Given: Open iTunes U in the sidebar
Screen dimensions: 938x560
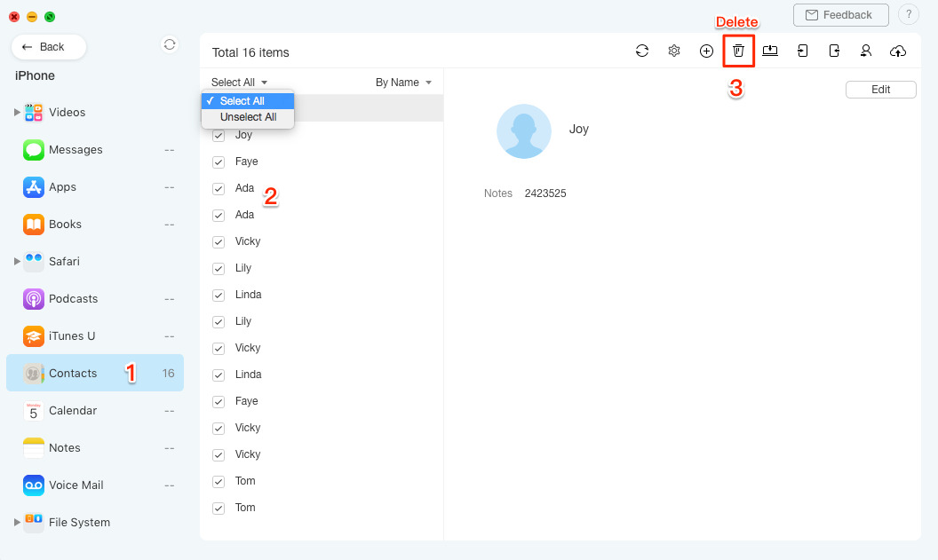Looking at the screenshot, I should coord(96,335).
